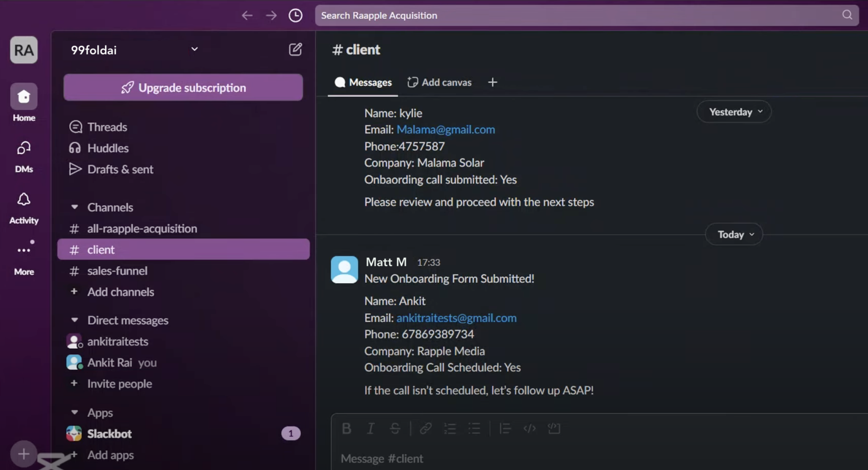The height and width of the screenshot is (470, 868).
Task: Compose a new message with the pencil icon
Action: click(295, 49)
